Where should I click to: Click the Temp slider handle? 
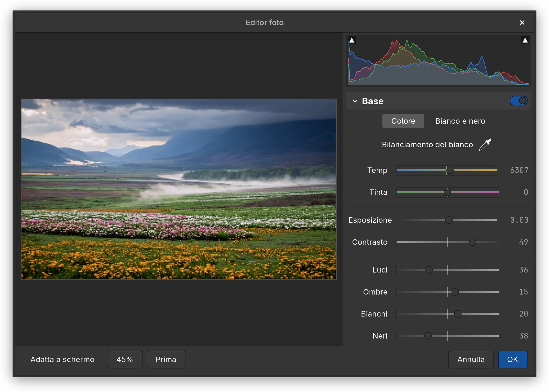(450, 170)
